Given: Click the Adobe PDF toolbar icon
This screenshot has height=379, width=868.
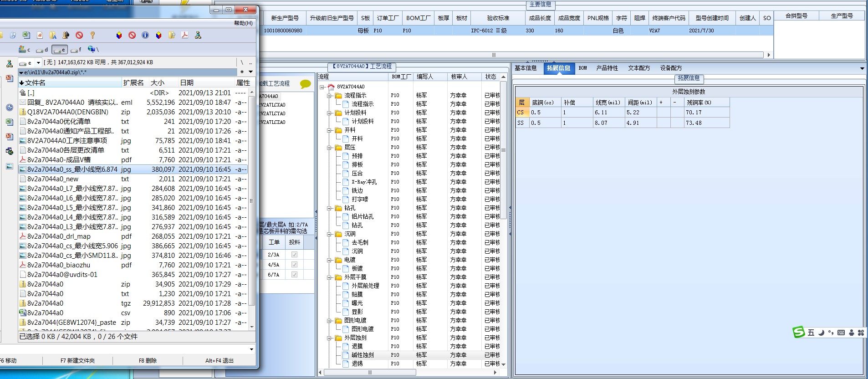Looking at the screenshot, I should click(x=185, y=35).
